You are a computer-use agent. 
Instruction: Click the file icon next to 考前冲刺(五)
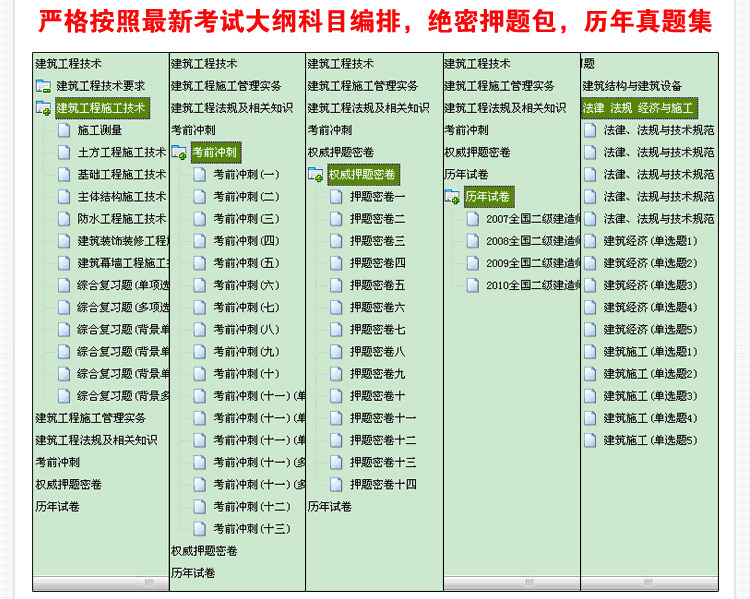(199, 263)
